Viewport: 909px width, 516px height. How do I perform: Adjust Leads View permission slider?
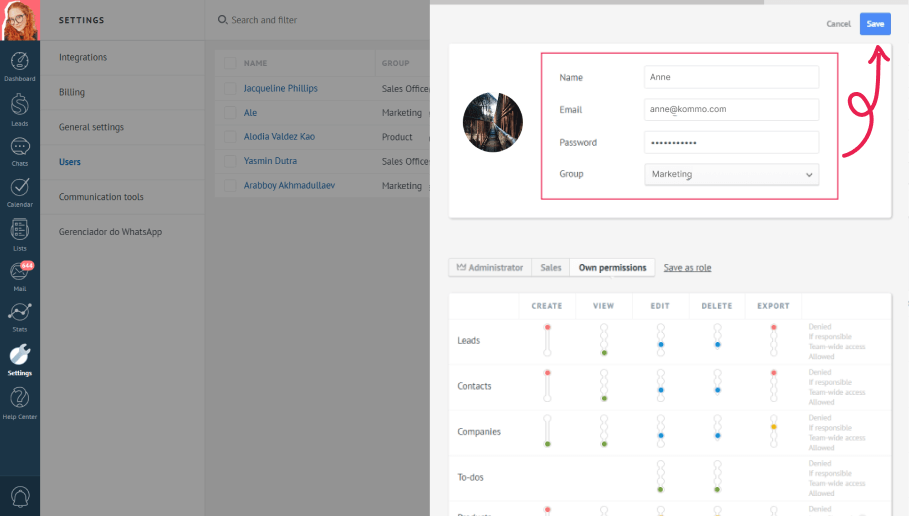pos(604,340)
